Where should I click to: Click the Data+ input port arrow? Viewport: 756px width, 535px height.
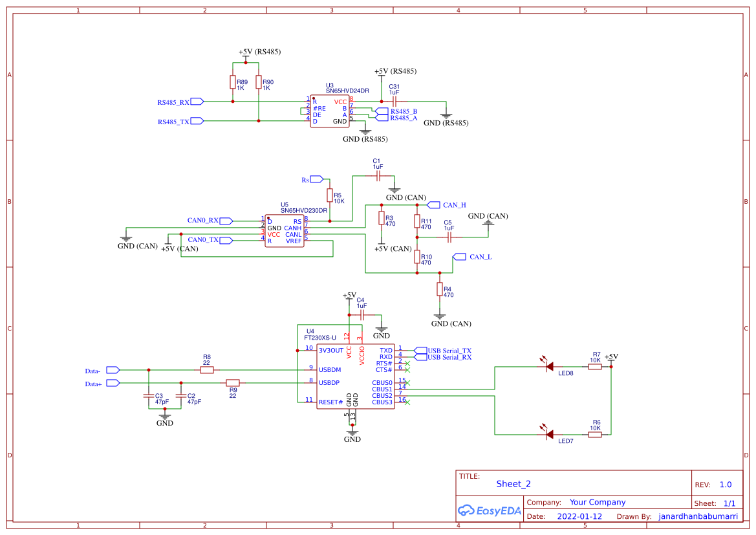tap(111, 383)
